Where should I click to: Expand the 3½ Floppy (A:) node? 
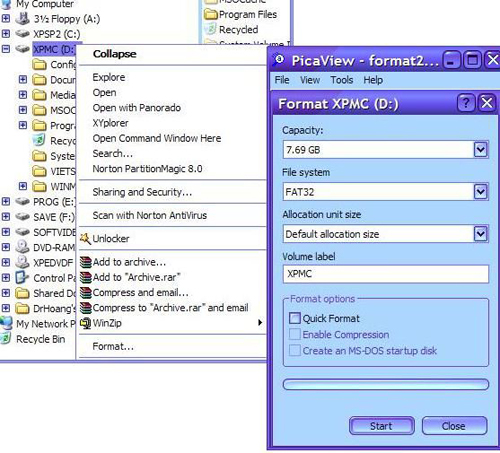(6, 19)
